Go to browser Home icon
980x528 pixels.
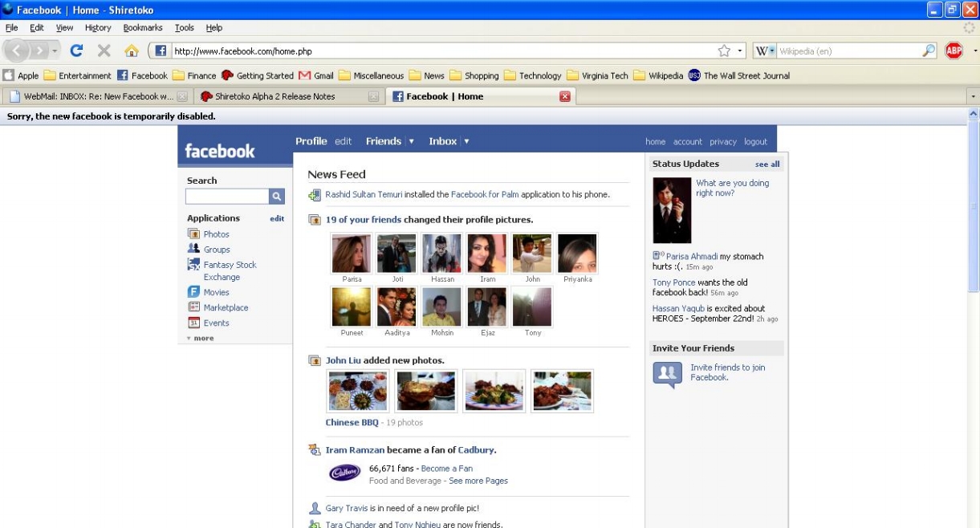click(132, 51)
